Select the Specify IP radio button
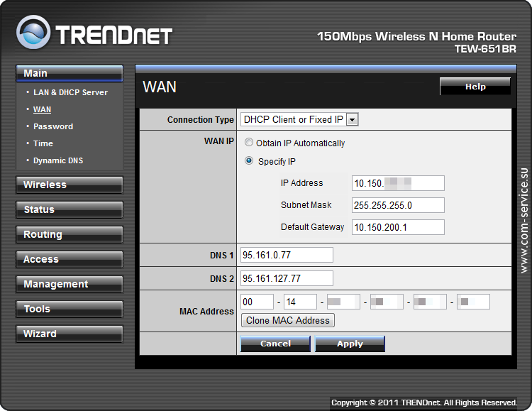 pos(249,160)
